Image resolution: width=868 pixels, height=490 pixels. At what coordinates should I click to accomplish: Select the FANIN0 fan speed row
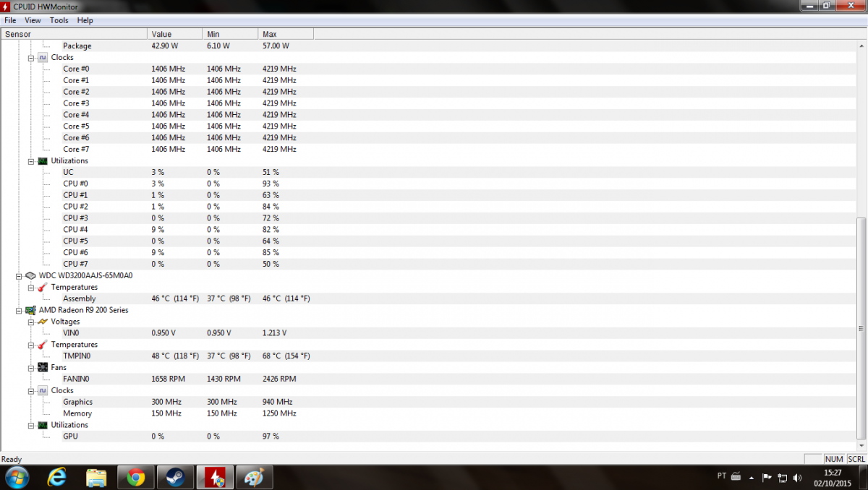pyautogui.click(x=427, y=379)
